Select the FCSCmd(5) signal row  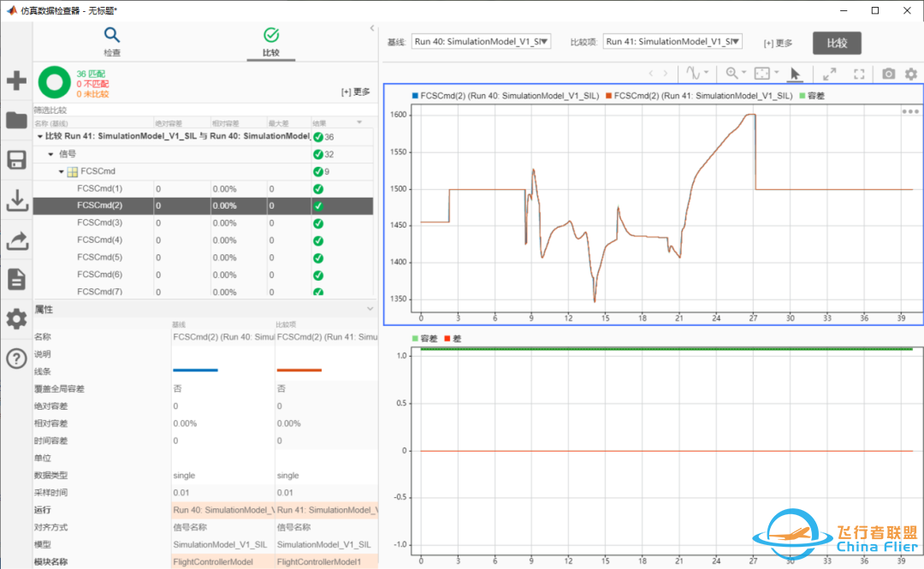pyautogui.click(x=203, y=258)
